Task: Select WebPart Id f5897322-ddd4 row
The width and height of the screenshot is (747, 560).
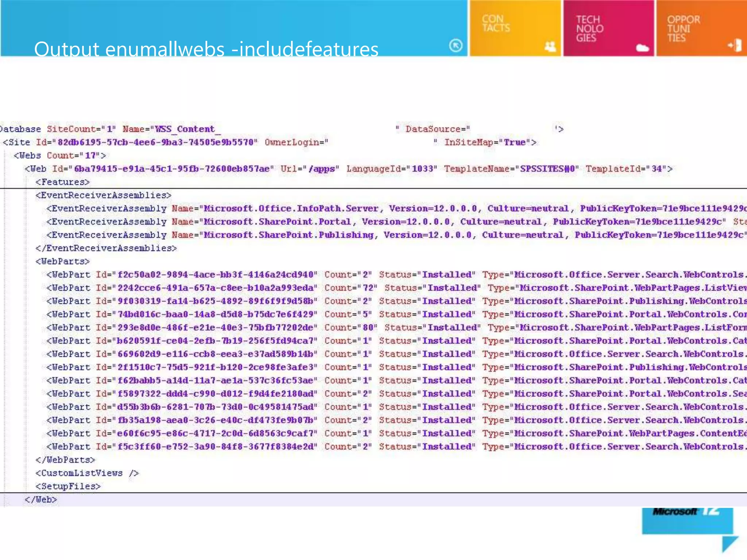Action: pos(396,394)
